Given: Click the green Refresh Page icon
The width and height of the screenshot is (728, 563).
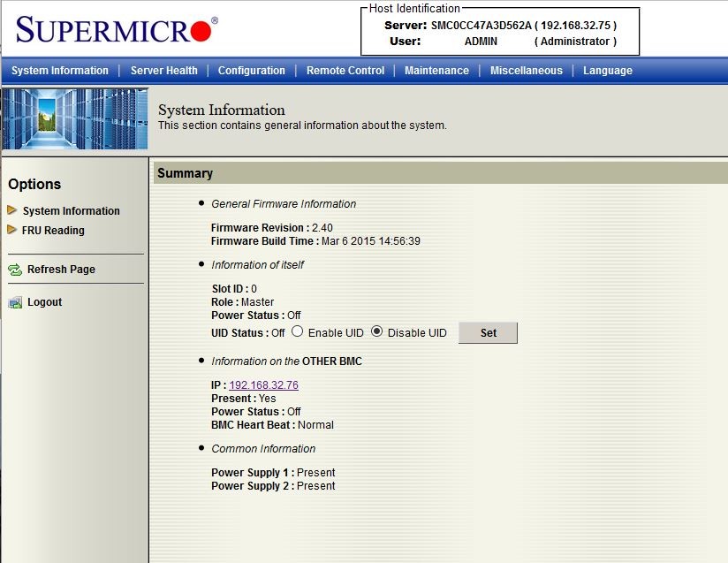Looking at the screenshot, I should click(15, 270).
